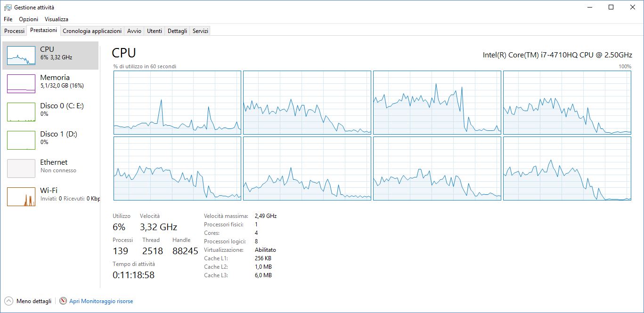Viewport: 644px width, 313px height.
Task: Go to the Dettagli tab
Action: coord(177,31)
